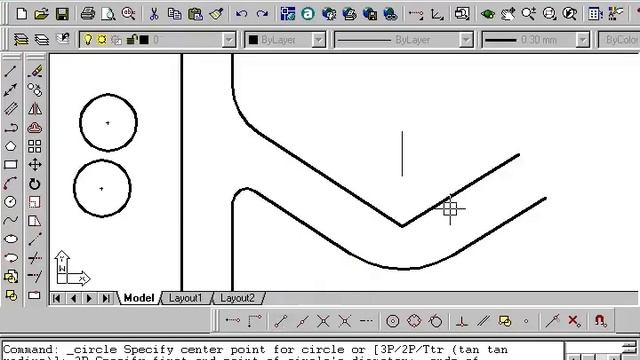The image size is (640, 360).
Task: Click the command line text area
Action: (282, 351)
